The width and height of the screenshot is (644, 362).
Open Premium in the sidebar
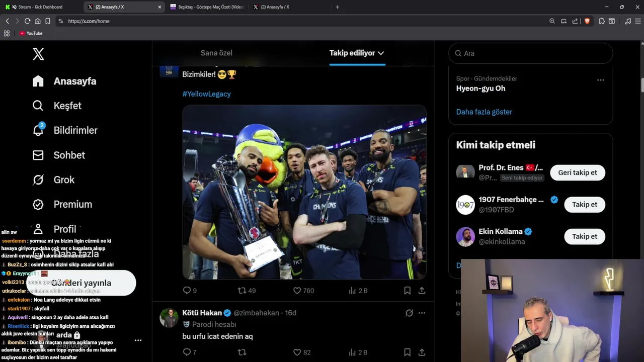62,204
